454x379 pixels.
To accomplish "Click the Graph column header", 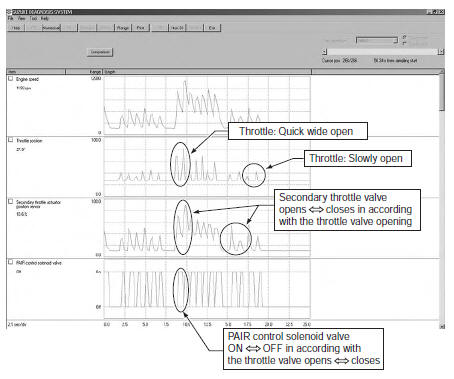I will click(x=207, y=72).
